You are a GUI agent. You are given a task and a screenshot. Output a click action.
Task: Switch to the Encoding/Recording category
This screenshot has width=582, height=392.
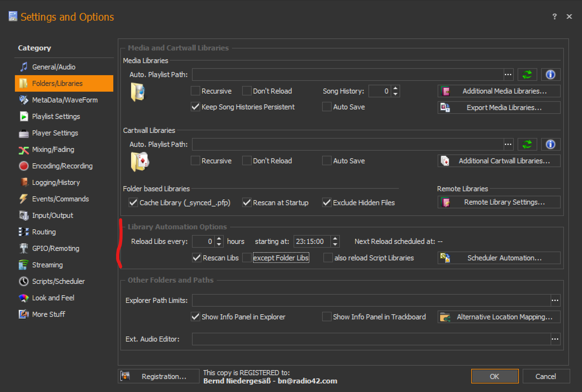tap(62, 166)
